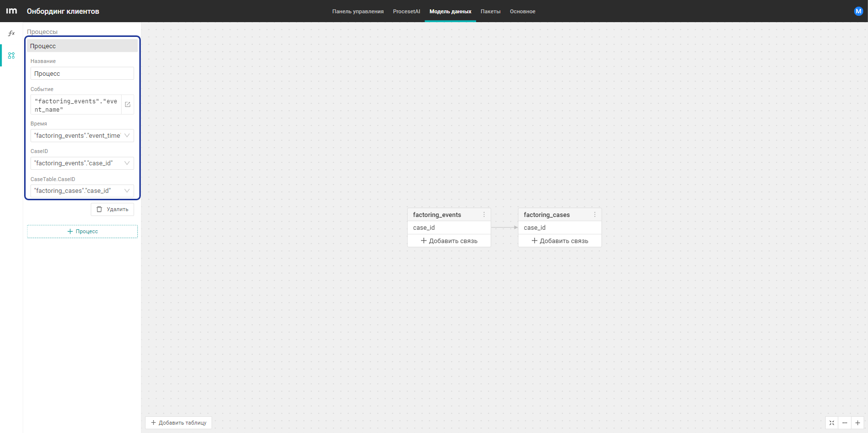Select the Модель данных tab
868x433 pixels.
[450, 11]
